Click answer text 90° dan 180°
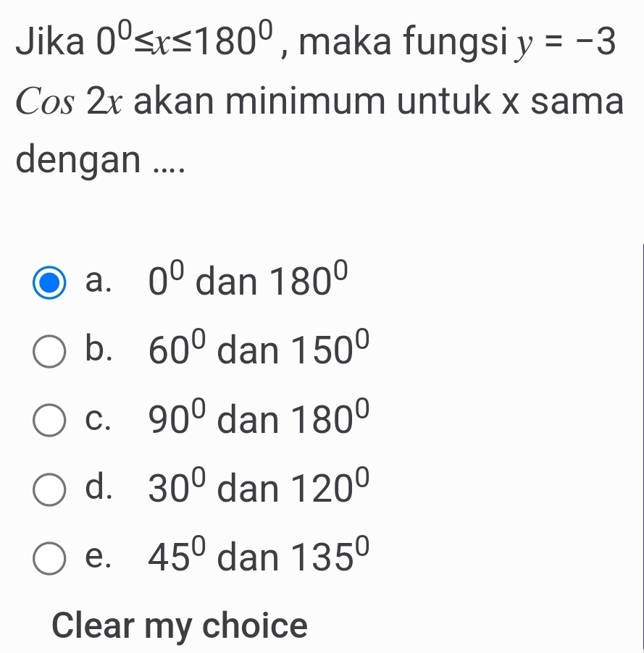The height and width of the screenshot is (653, 644). pyautogui.click(x=259, y=420)
